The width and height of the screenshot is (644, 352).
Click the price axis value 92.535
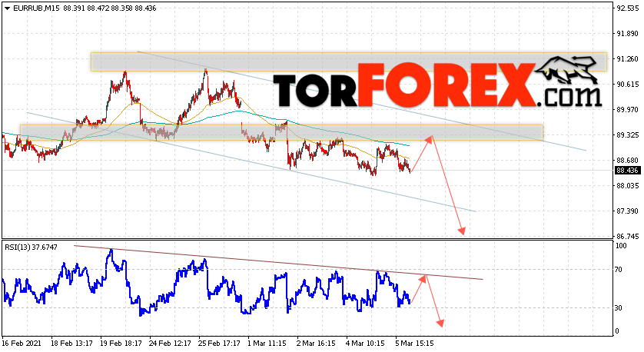pyautogui.click(x=628, y=8)
